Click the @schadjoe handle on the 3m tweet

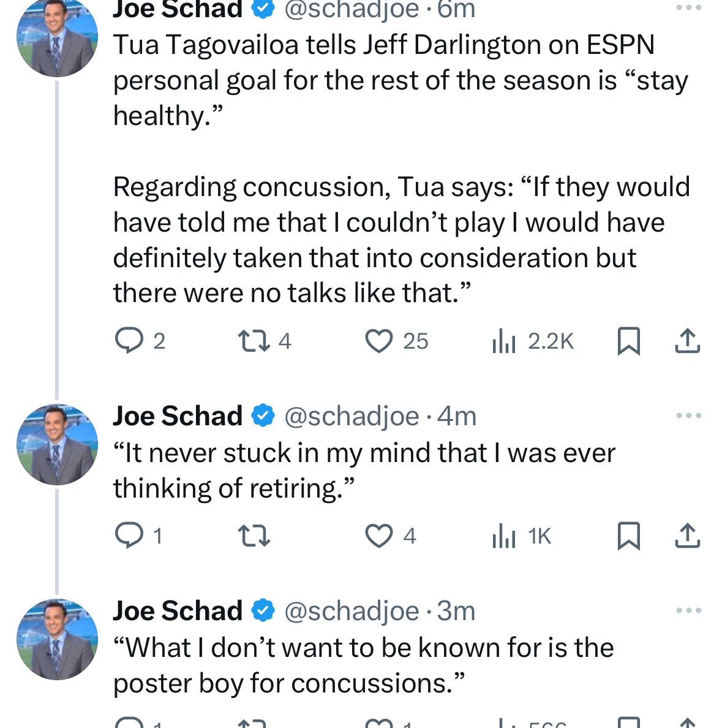coord(352,611)
